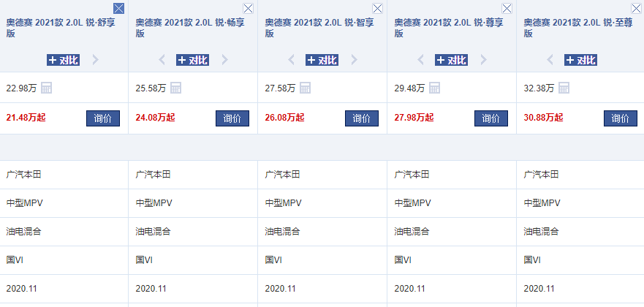
Task: Open 奥德赛 2021款 2.0L 锐·畅享版 title link
Action: point(190,28)
